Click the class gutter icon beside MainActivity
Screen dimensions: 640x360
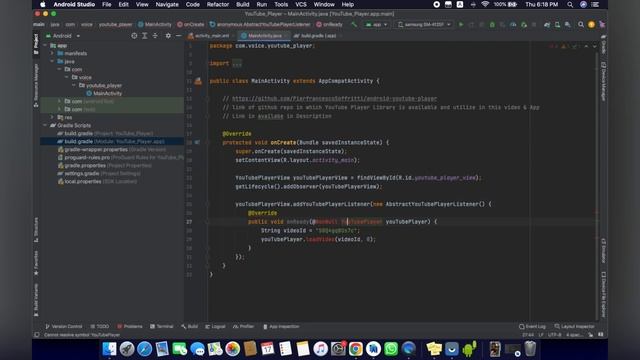pyautogui.click(x=198, y=81)
